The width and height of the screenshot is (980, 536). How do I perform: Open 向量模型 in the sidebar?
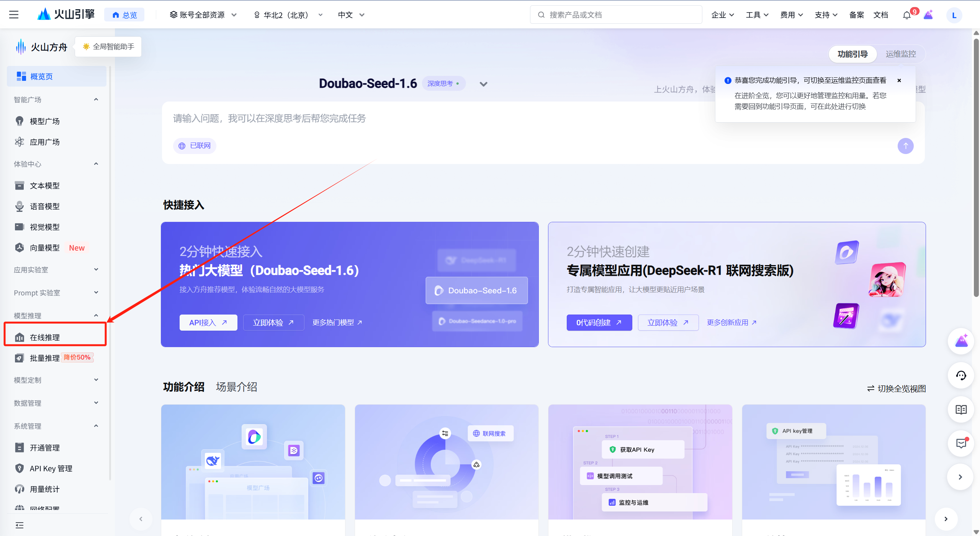(44, 248)
